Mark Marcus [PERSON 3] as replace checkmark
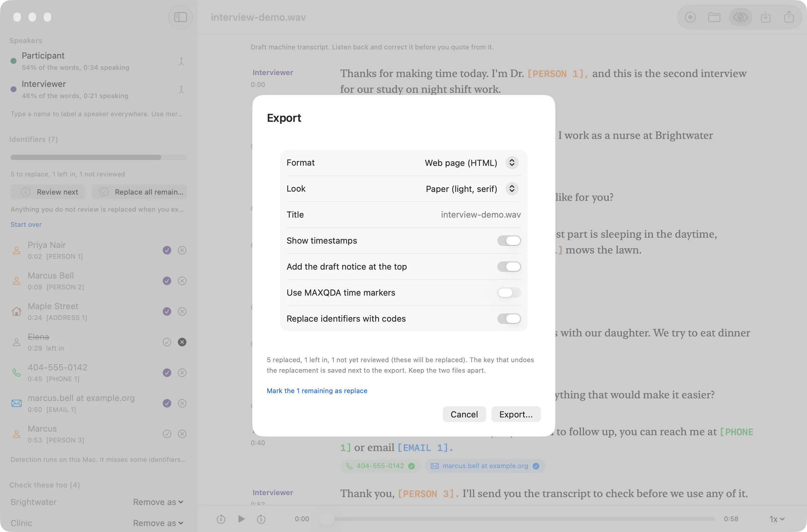 point(167,434)
